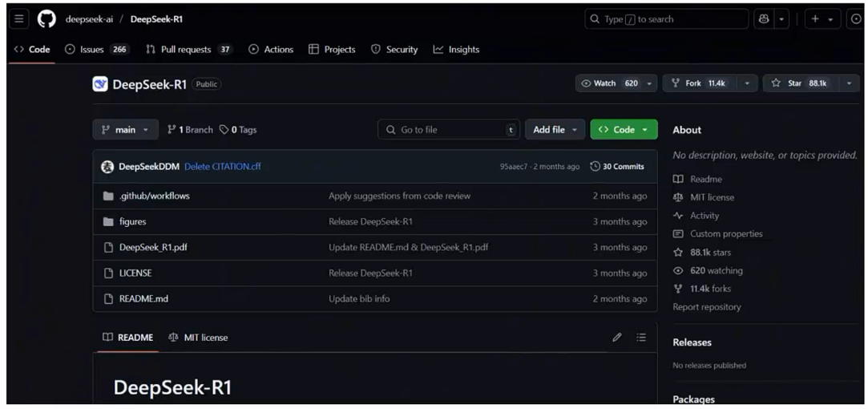The image size is (868, 409).
Task: Open the LICENSE file
Action: [135, 273]
